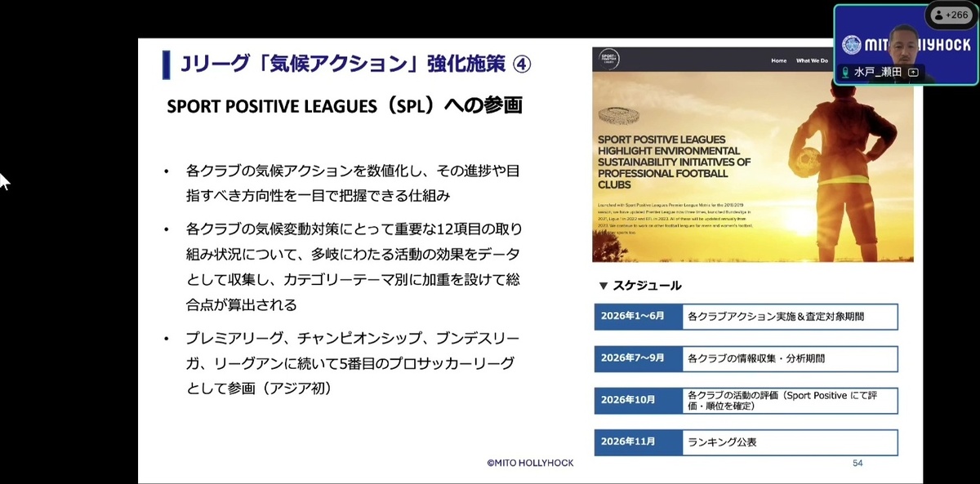Click 各クラブアクション実施＆査定対象期間 schedule entry
Screen dimensions: 980x484
pyautogui.click(x=790, y=316)
